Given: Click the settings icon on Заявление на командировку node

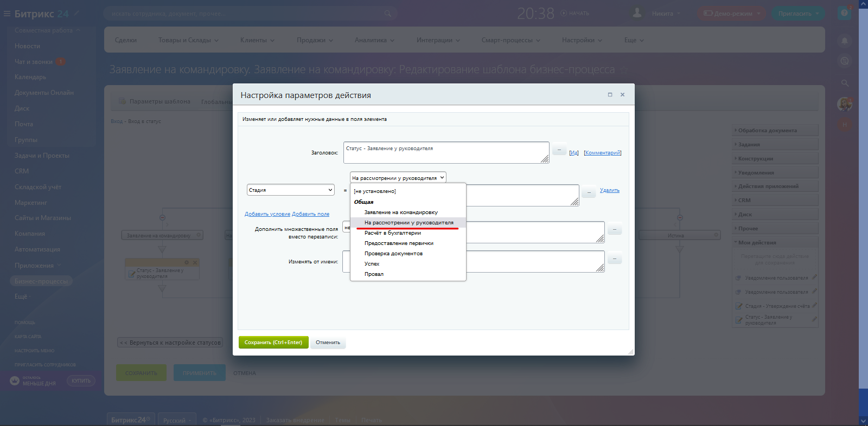Looking at the screenshot, I should (199, 235).
